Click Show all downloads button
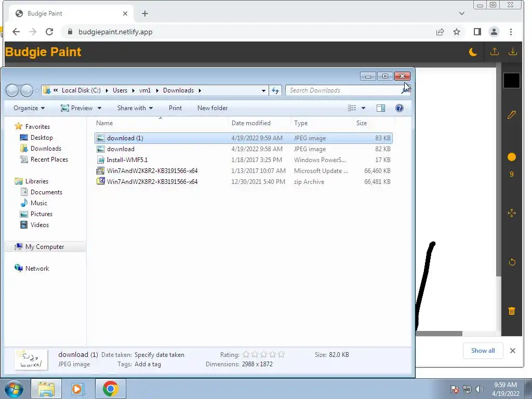 (x=483, y=351)
